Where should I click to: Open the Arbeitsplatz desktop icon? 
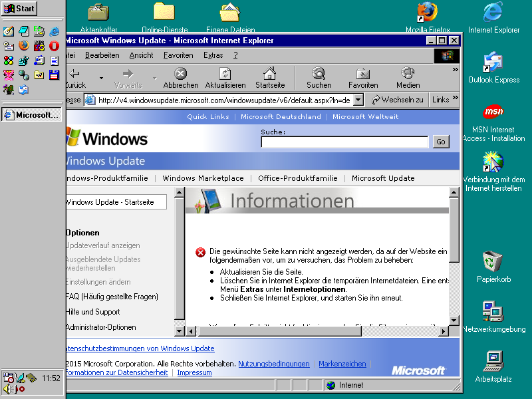[x=493, y=367]
